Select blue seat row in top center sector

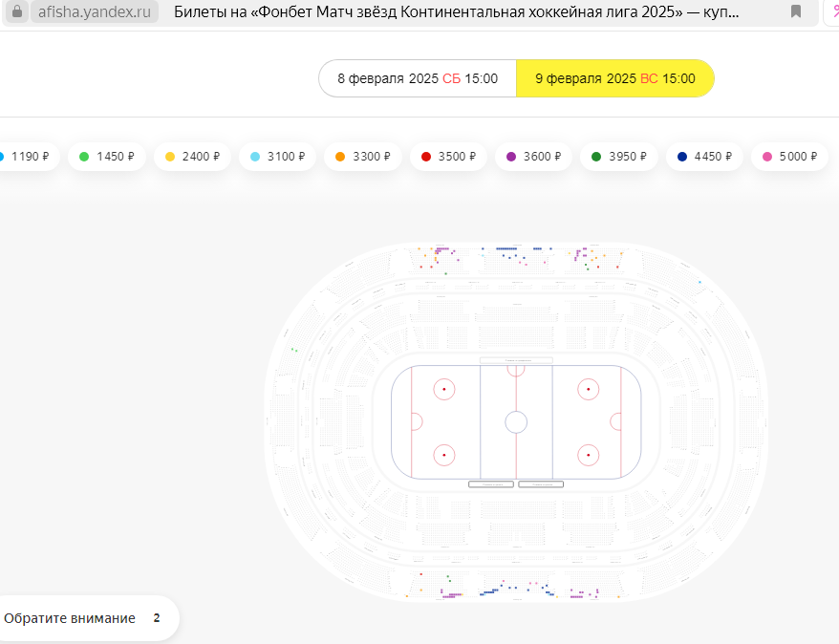pos(506,248)
